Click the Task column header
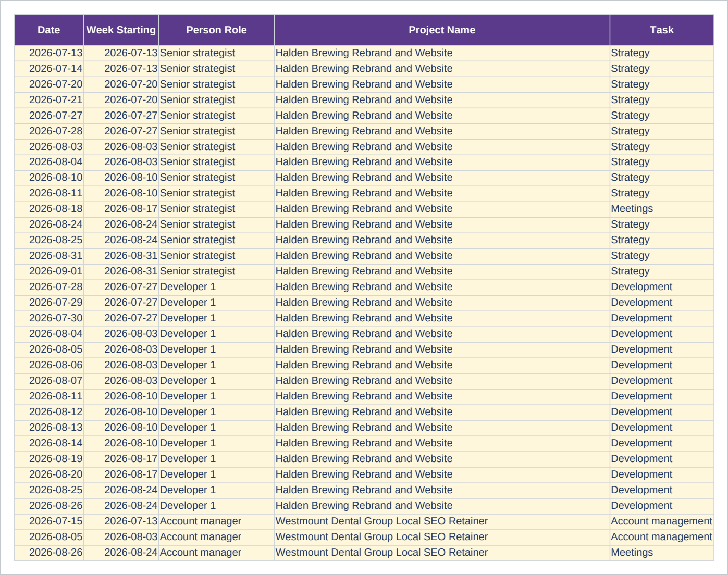 click(x=662, y=30)
